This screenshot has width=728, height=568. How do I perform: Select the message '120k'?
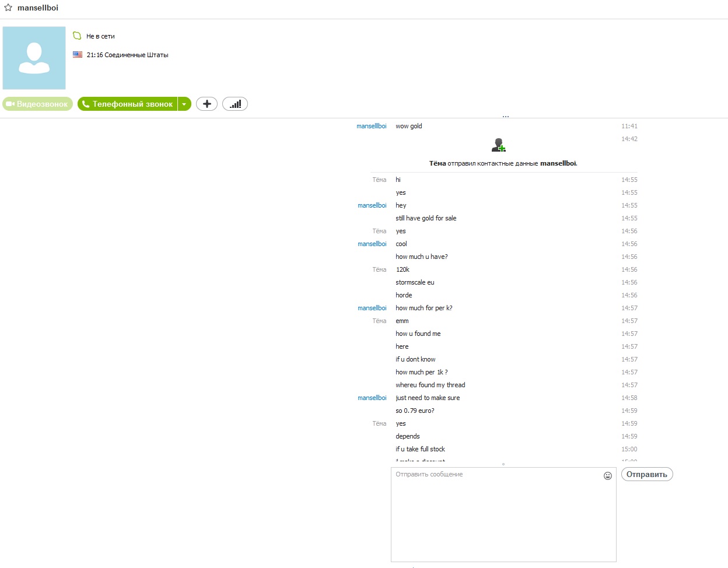click(x=402, y=269)
